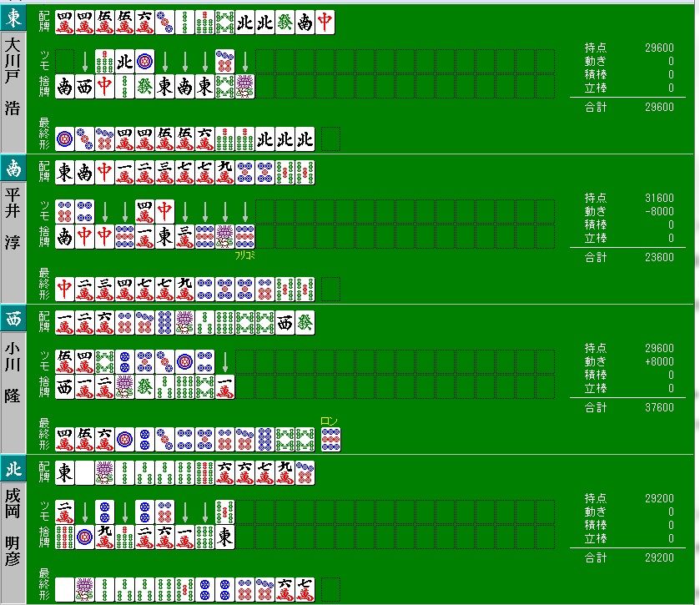Click the -8000 動き value
This screenshot has width=700, height=605.
pyautogui.click(x=659, y=211)
